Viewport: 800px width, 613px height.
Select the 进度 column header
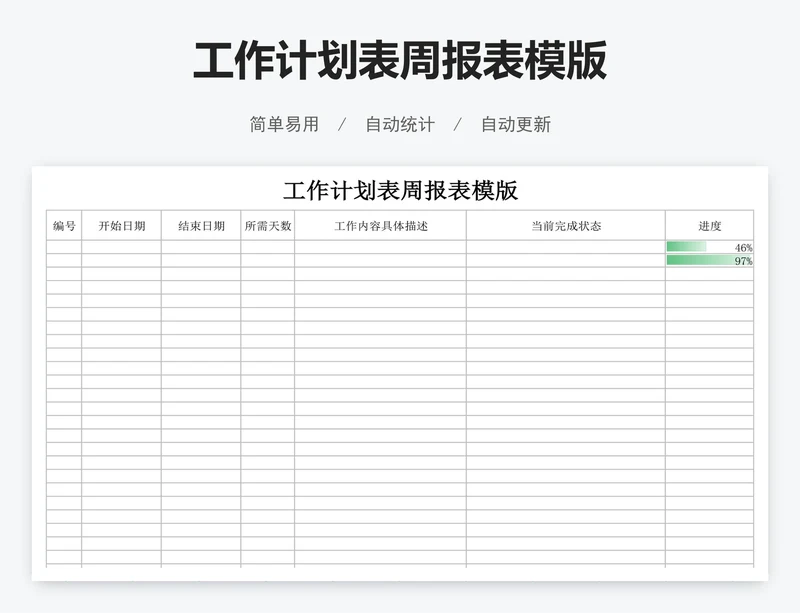point(710,226)
